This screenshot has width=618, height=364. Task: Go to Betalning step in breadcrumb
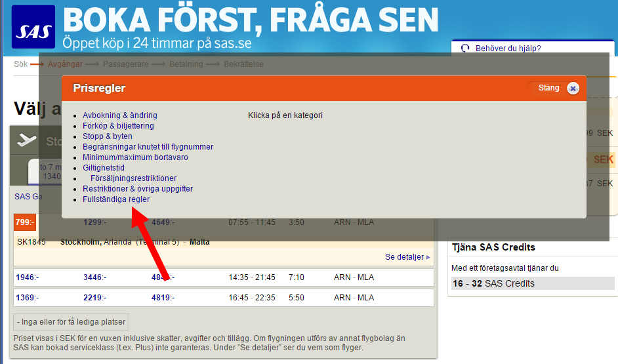pyautogui.click(x=186, y=64)
